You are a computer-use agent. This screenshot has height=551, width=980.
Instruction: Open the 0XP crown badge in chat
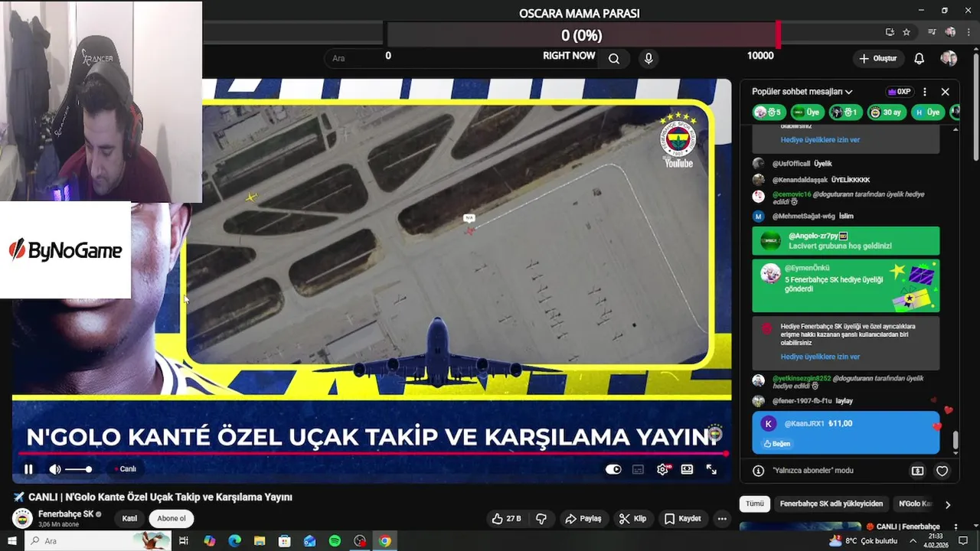pyautogui.click(x=899, y=92)
